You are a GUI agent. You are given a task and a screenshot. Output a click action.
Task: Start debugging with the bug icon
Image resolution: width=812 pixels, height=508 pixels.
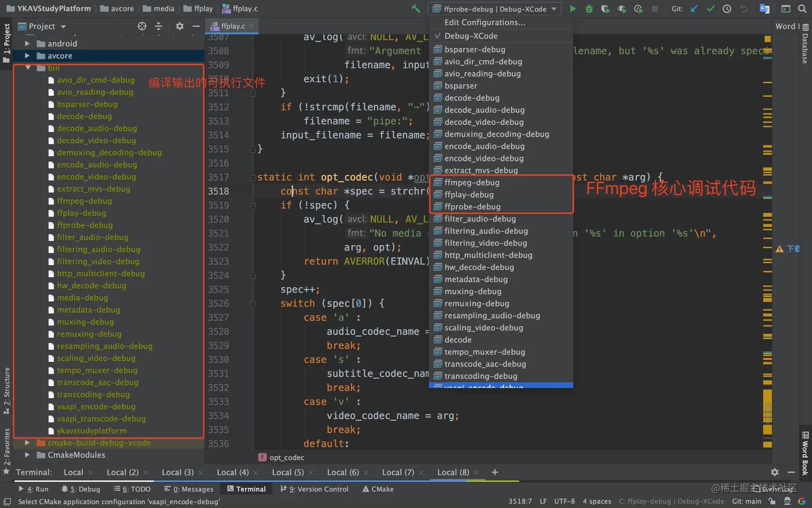[589, 9]
